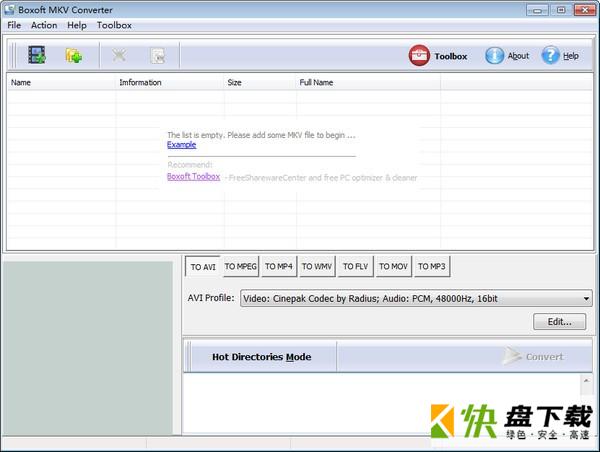The width and height of the screenshot is (600, 452).
Task: Click the gray video preview area
Action: coord(88,348)
